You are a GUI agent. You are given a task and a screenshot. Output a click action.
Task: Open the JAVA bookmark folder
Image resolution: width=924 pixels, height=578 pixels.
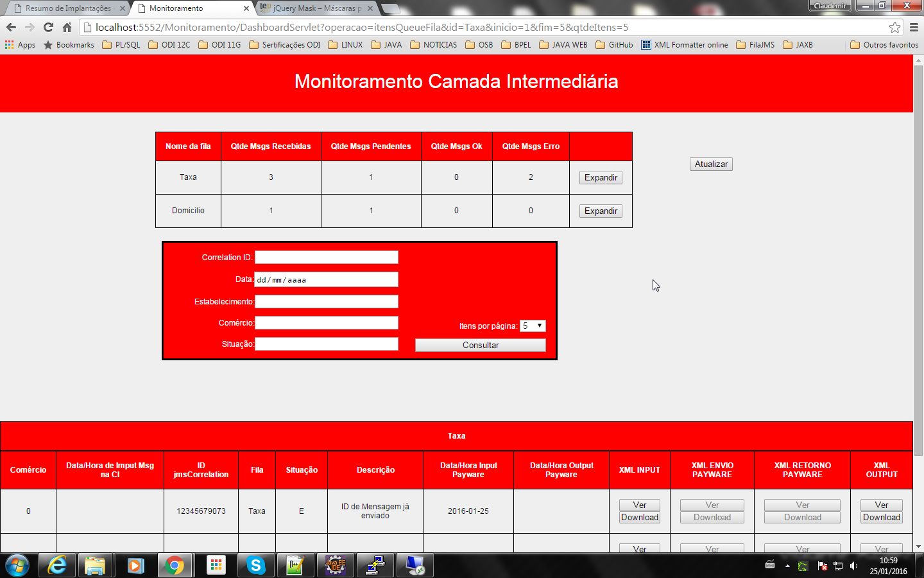(x=387, y=45)
